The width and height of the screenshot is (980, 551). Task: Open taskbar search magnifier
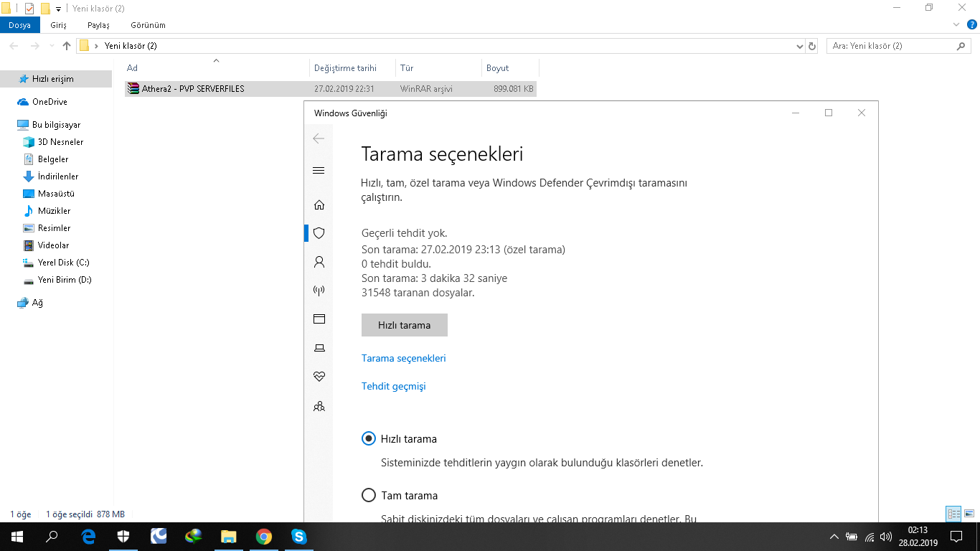coord(52,537)
